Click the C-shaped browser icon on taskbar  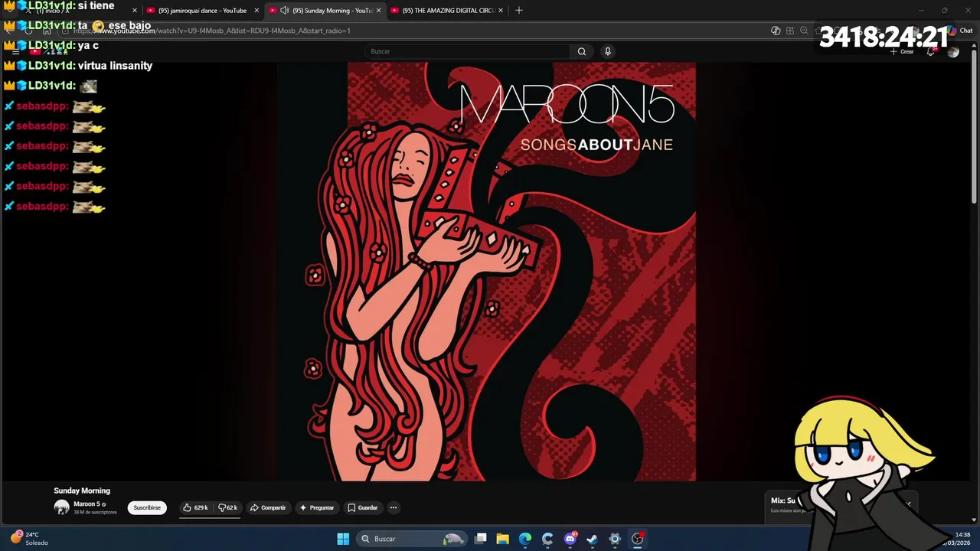pyautogui.click(x=547, y=539)
